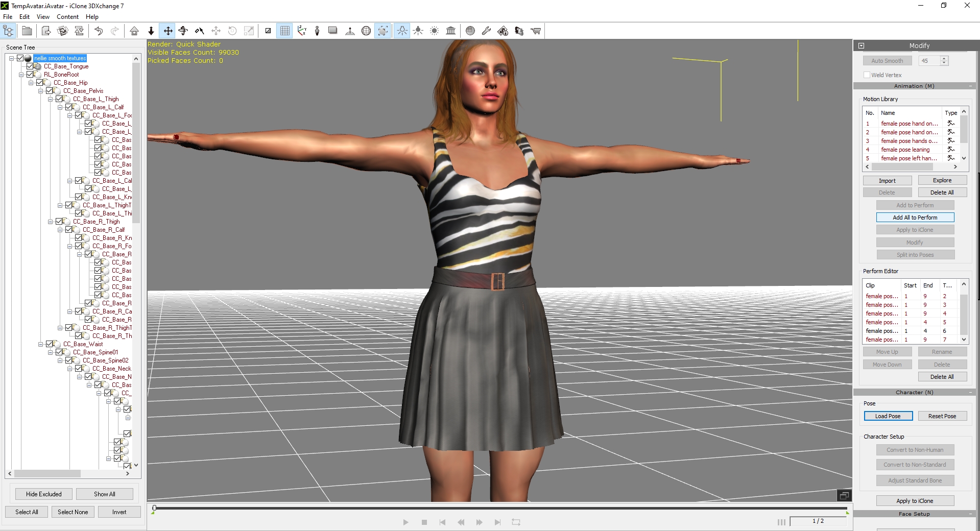This screenshot has height=531, width=980.
Task: Select 'female pose leaning' in Motion Library
Action: (x=905, y=150)
